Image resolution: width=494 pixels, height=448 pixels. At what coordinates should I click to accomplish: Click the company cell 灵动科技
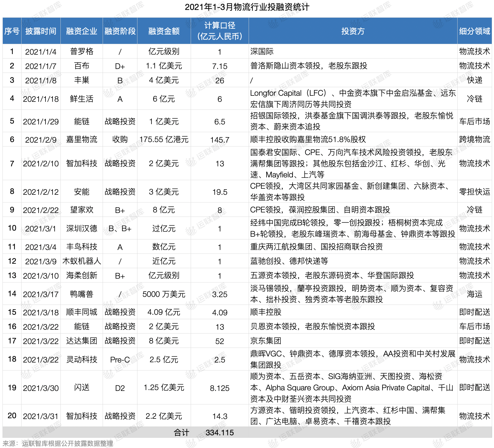click(82, 359)
